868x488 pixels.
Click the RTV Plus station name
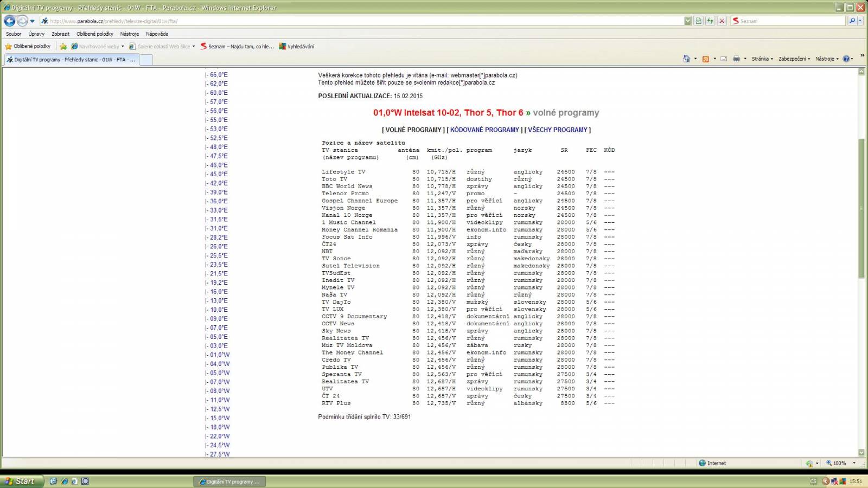tap(336, 403)
